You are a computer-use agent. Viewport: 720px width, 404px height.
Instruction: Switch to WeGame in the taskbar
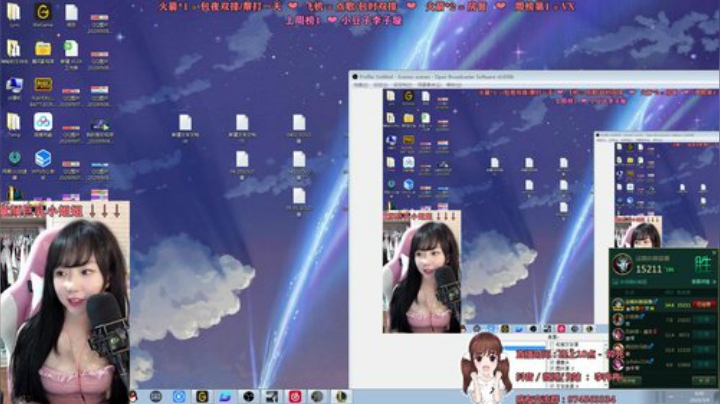[x=202, y=396]
